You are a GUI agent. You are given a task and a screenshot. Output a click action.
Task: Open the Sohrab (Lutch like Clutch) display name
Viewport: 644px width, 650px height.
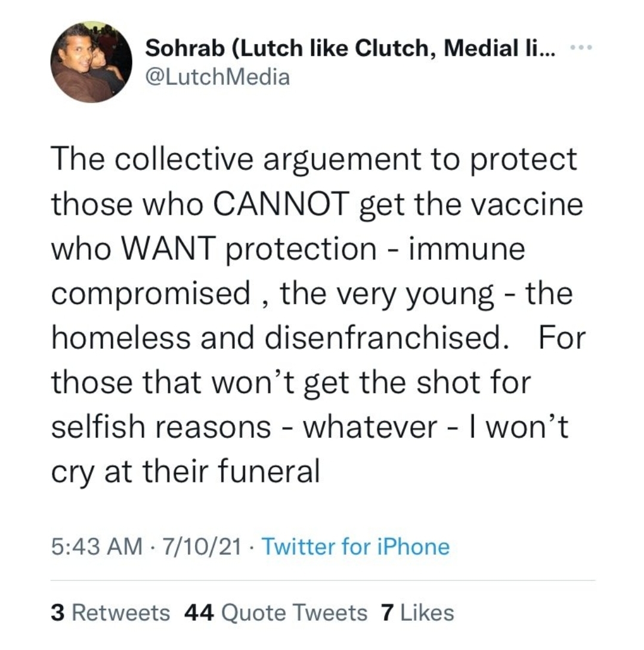[350, 48]
